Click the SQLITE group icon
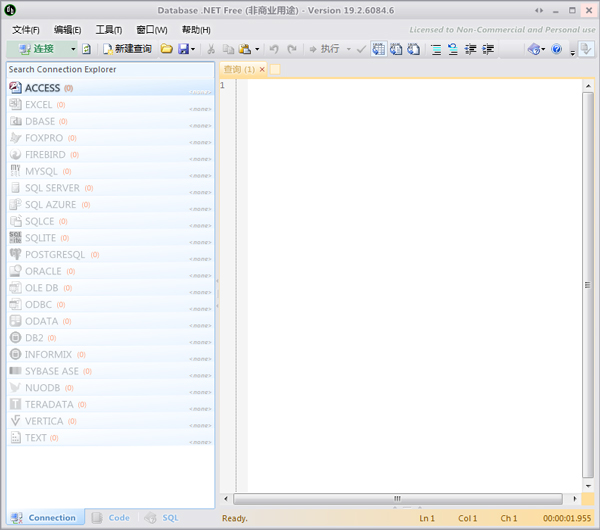This screenshot has width=600, height=530. pos(15,238)
